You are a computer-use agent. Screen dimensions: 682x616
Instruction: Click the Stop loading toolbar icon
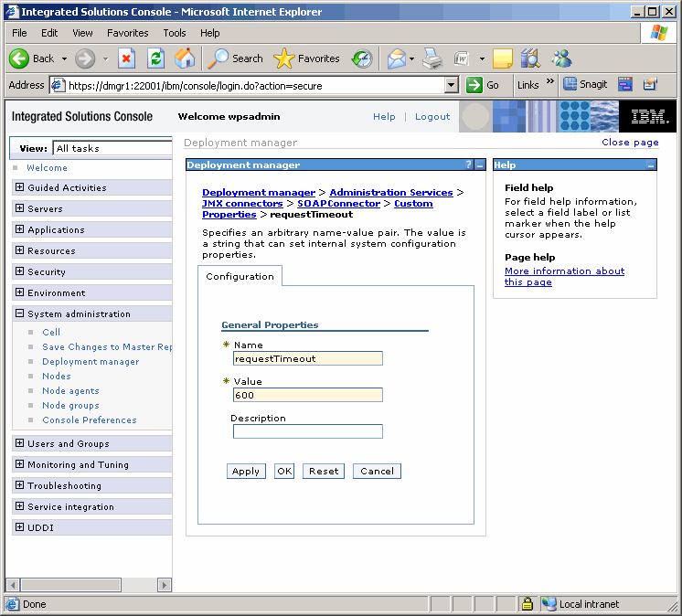[127, 58]
